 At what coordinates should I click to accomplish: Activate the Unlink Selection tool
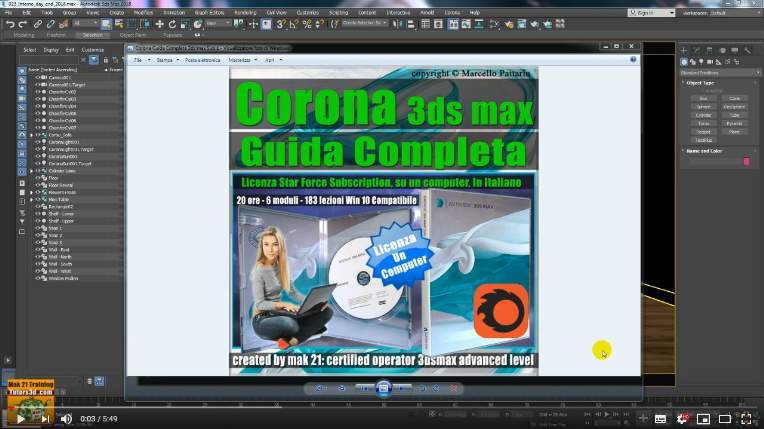coord(50,24)
